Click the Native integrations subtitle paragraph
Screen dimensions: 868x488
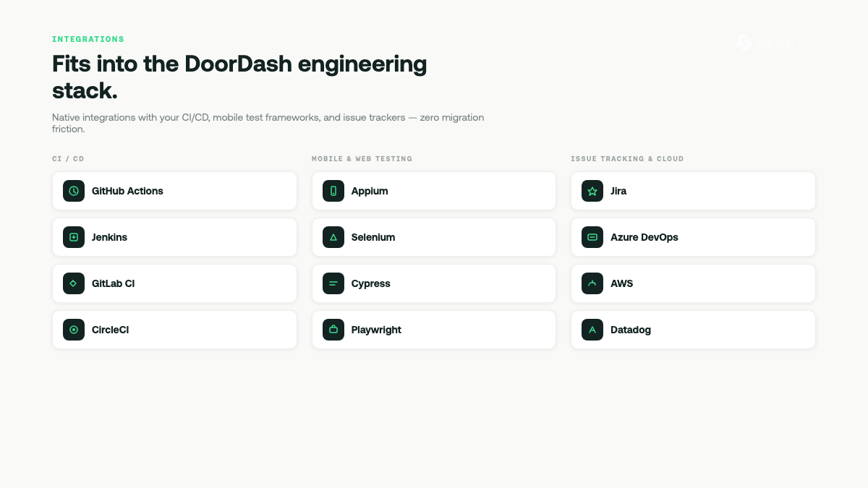click(x=268, y=123)
